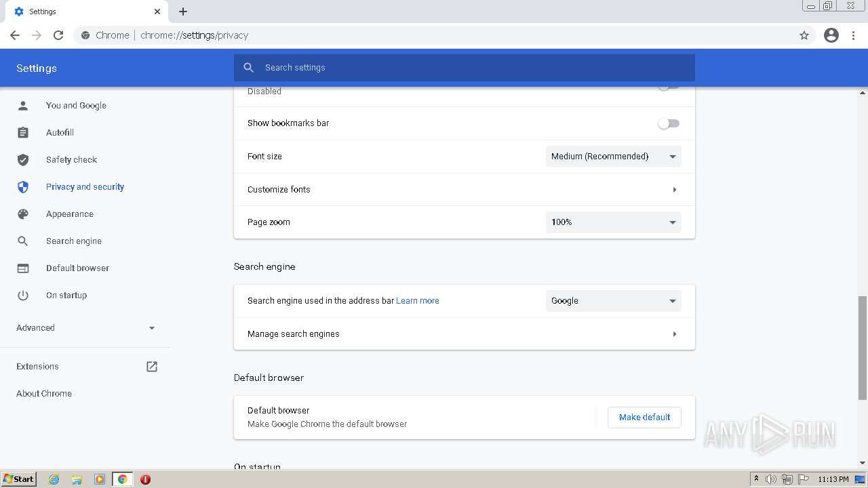Screen dimensions: 868x488
Task: Open About Chrome
Action: [x=44, y=394]
